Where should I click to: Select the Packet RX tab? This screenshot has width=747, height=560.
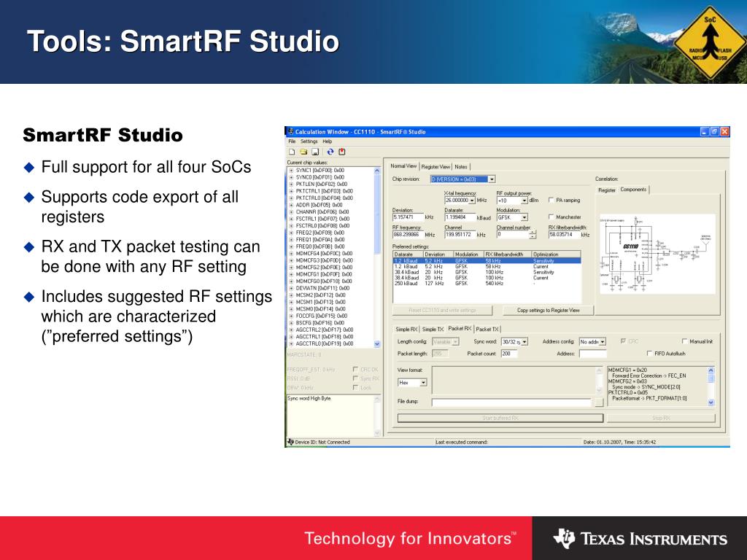tap(460, 329)
